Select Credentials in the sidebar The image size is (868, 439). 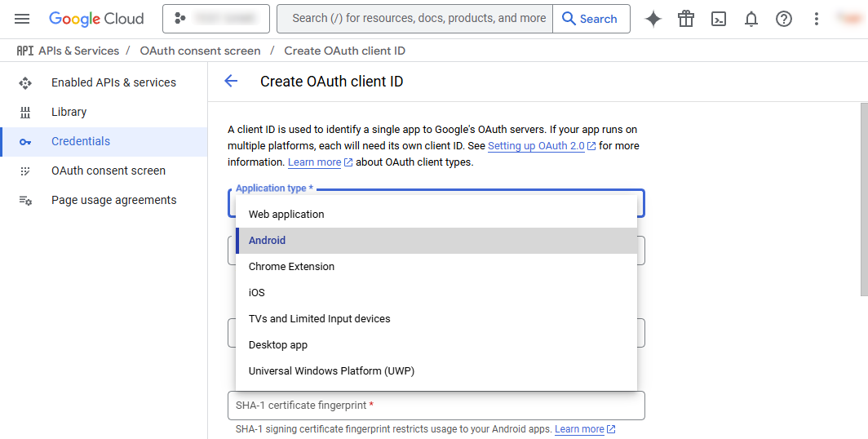click(x=104, y=141)
